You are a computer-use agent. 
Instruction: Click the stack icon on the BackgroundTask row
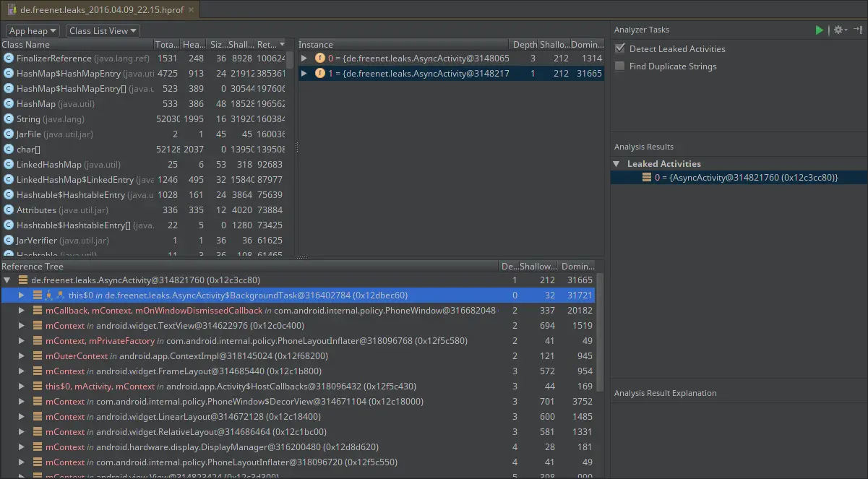38,295
